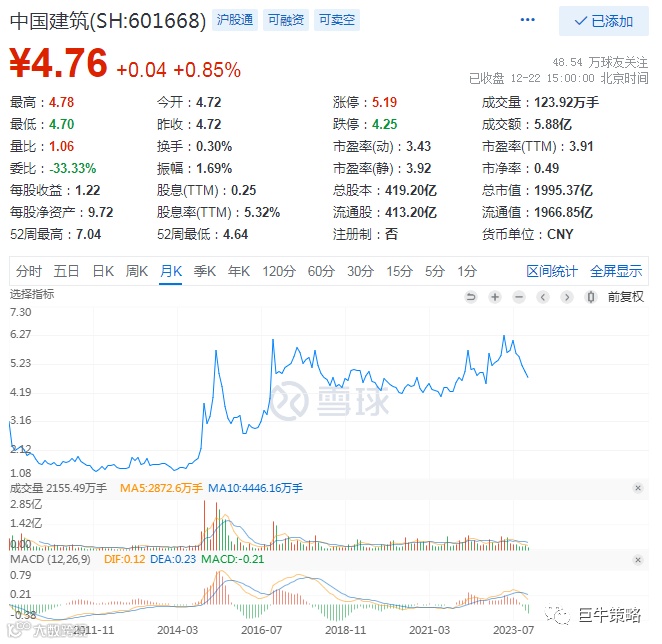Switch to the 120分 chart tab
This screenshot has height=644, width=662.
click(x=279, y=271)
